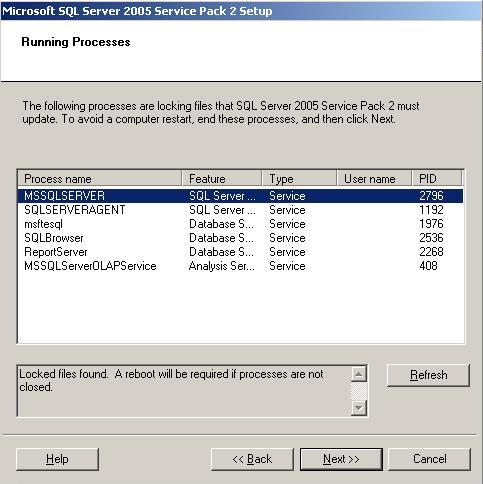
Task: Click PID value 2796
Action: [431, 196]
